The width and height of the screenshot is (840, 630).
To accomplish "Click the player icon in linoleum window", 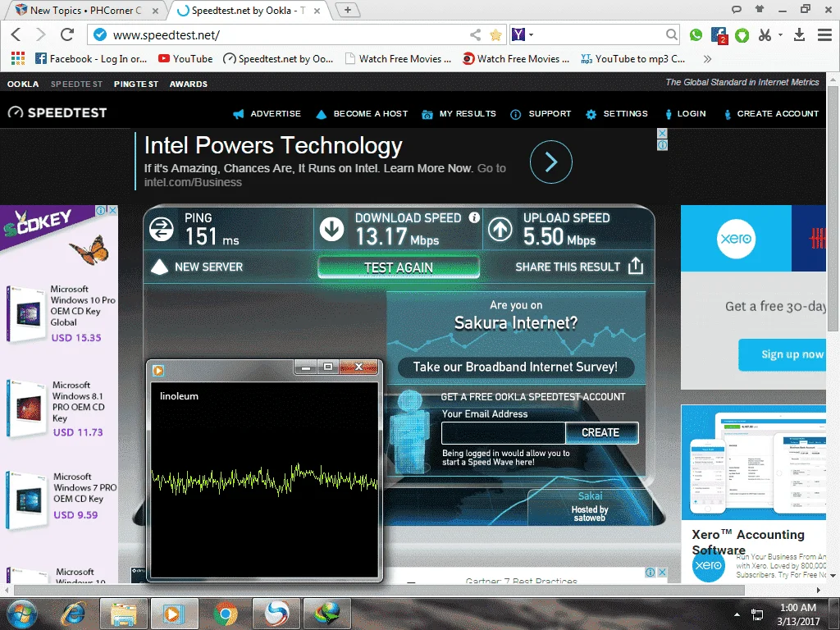I will pos(158,370).
